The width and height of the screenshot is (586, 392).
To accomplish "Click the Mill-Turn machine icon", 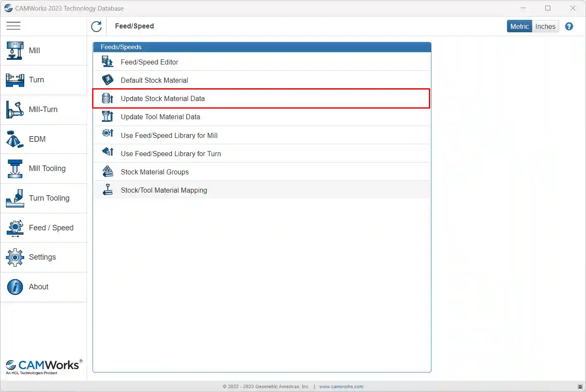I will pos(15,109).
